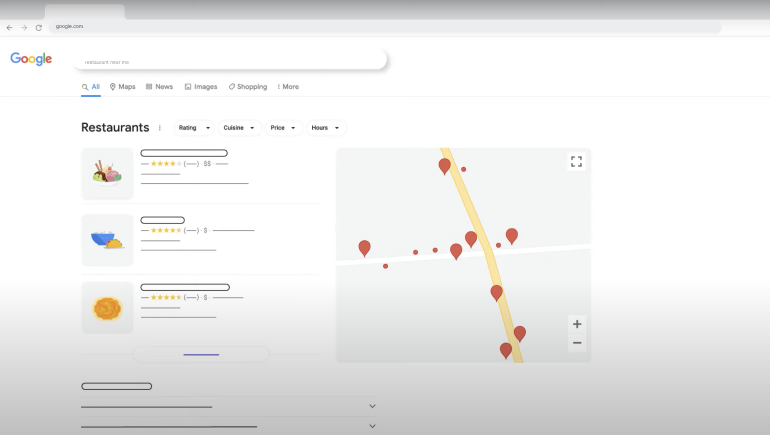The image size is (770, 435).
Task: Expand the first question chevron below results
Action: point(372,406)
